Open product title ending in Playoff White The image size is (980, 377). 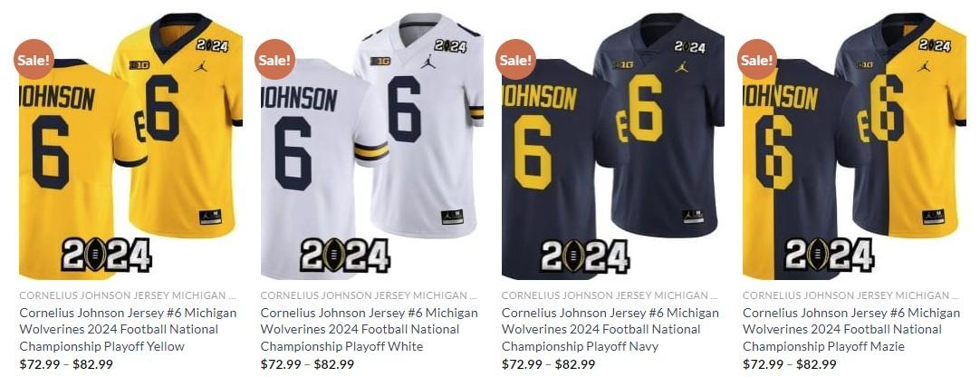tap(370, 330)
